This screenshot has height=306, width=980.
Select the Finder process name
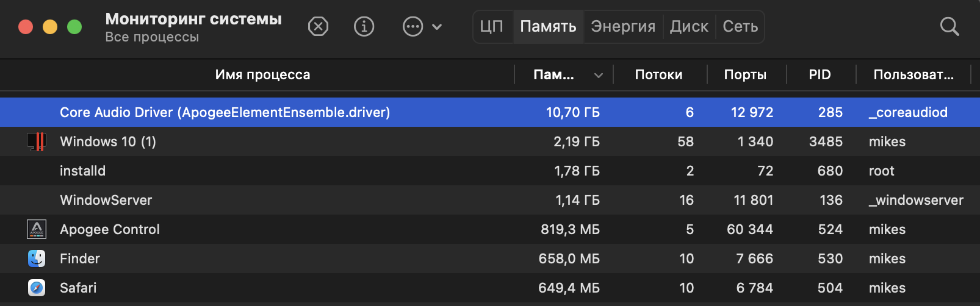(80, 258)
